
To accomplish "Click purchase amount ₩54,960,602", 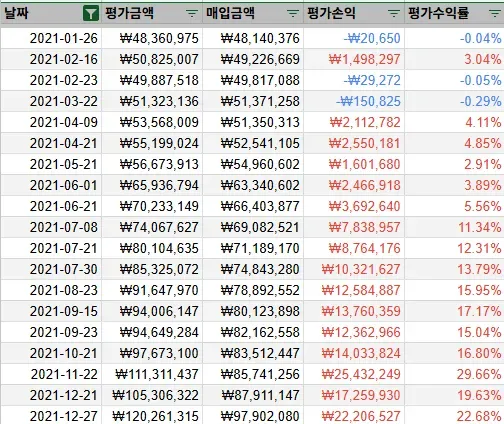I will point(260,164).
